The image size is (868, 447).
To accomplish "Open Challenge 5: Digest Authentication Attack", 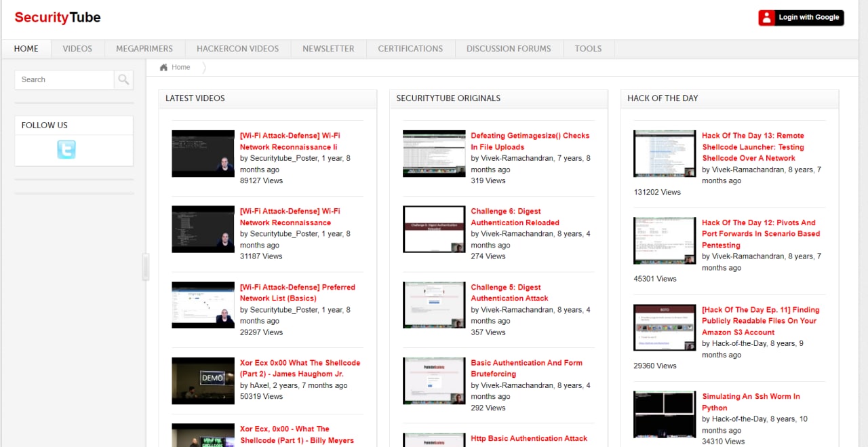I will point(510,292).
